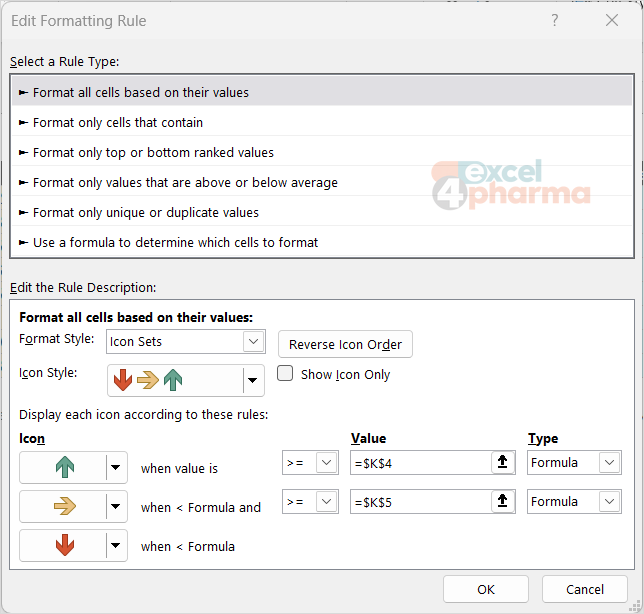
Task: Open the Format Style dropdown showing Icon Sets
Action: click(186, 341)
